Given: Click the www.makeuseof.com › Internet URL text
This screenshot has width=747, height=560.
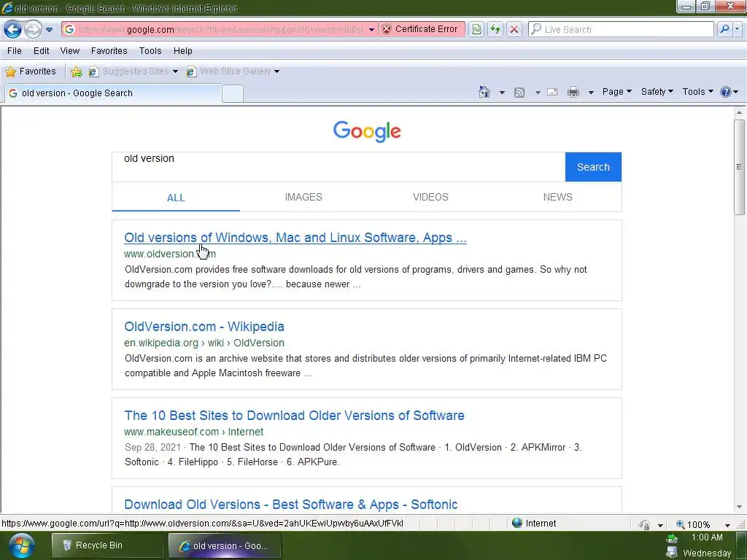Looking at the screenshot, I should [193, 432].
